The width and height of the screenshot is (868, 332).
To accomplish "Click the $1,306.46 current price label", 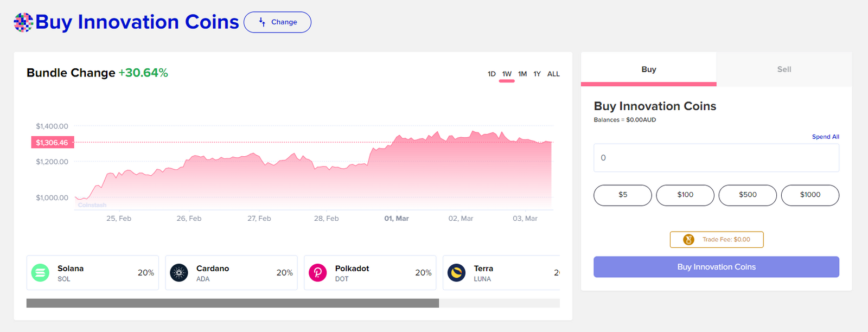I will (53, 143).
